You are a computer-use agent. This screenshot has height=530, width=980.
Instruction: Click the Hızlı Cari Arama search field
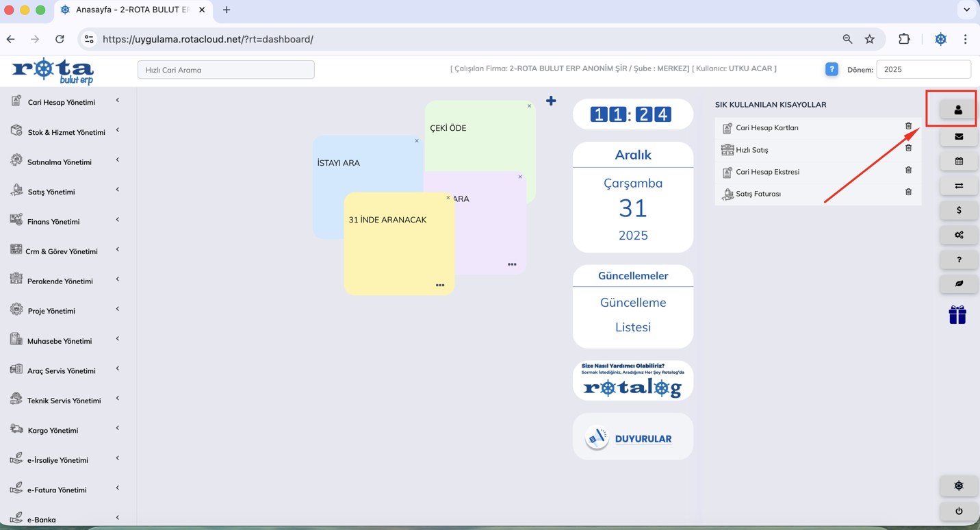point(226,70)
